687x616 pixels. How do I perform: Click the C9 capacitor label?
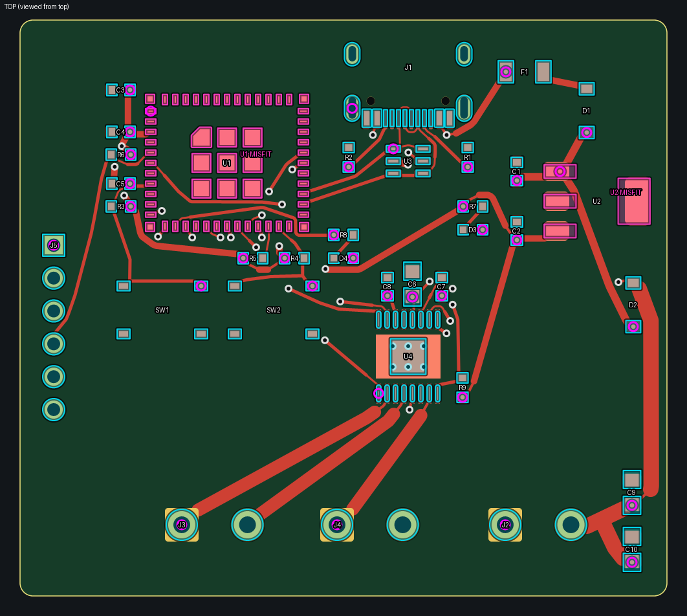(631, 492)
